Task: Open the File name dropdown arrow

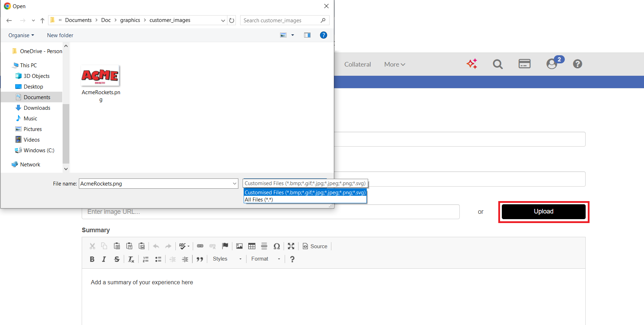Action: click(234, 183)
